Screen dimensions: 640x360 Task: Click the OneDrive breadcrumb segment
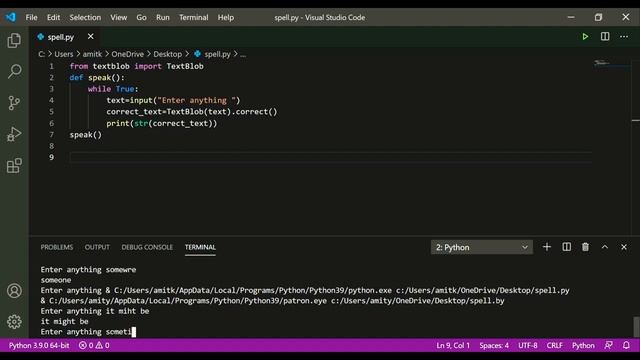pyautogui.click(x=127, y=54)
